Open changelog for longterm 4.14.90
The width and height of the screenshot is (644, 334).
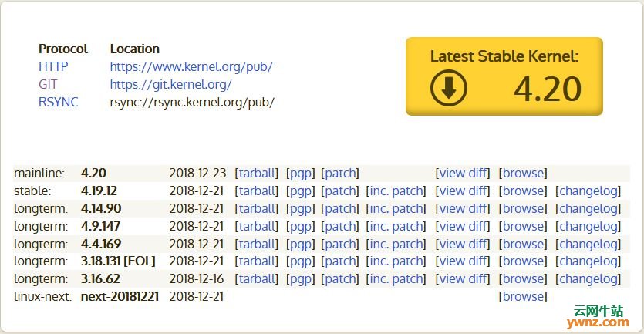coord(588,208)
